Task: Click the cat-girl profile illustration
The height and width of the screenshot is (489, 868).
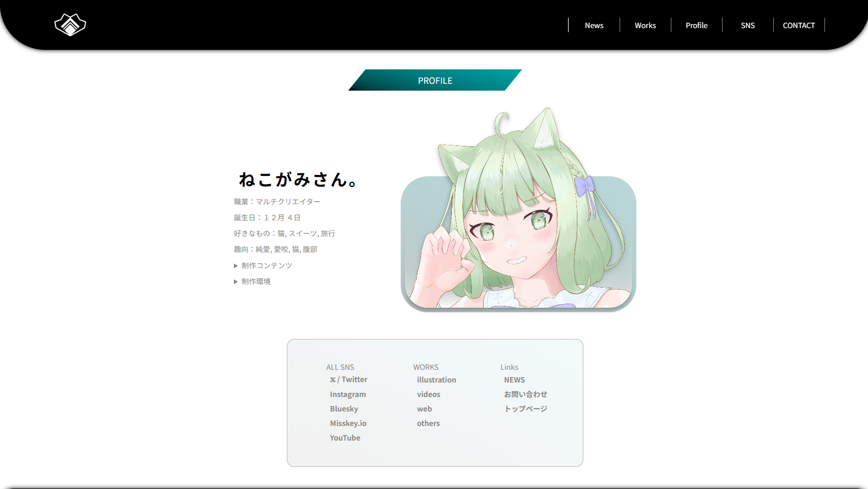Action: click(x=518, y=209)
